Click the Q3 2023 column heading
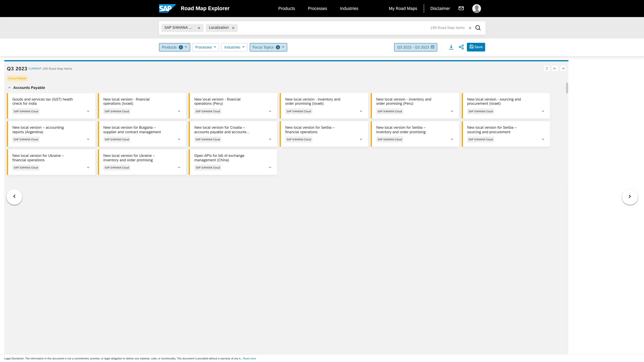 click(x=17, y=69)
